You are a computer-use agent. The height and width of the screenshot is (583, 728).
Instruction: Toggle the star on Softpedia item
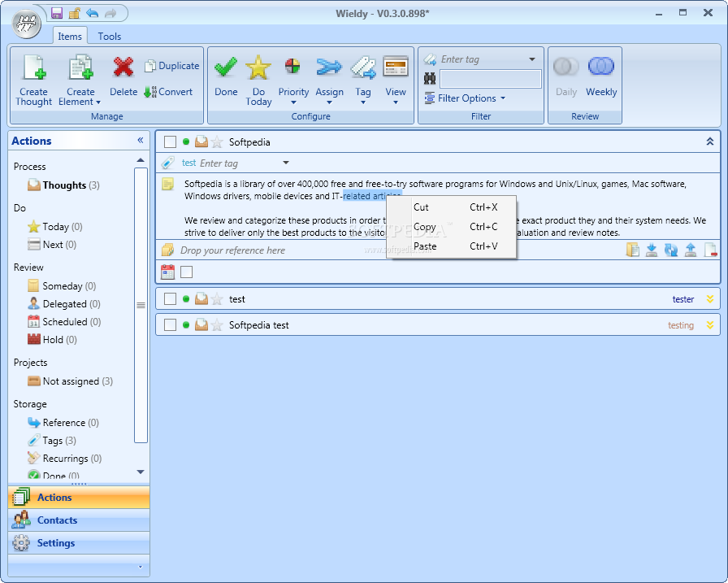click(x=217, y=141)
